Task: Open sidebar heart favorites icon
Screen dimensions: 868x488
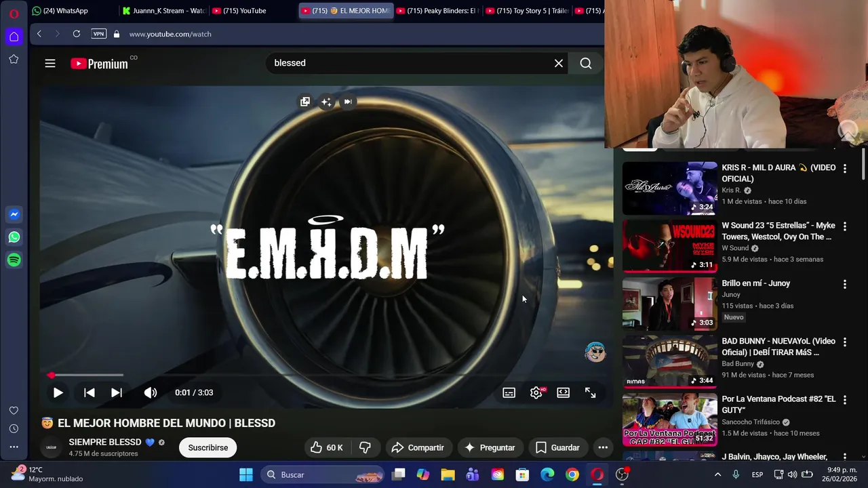Action: (14, 411)
